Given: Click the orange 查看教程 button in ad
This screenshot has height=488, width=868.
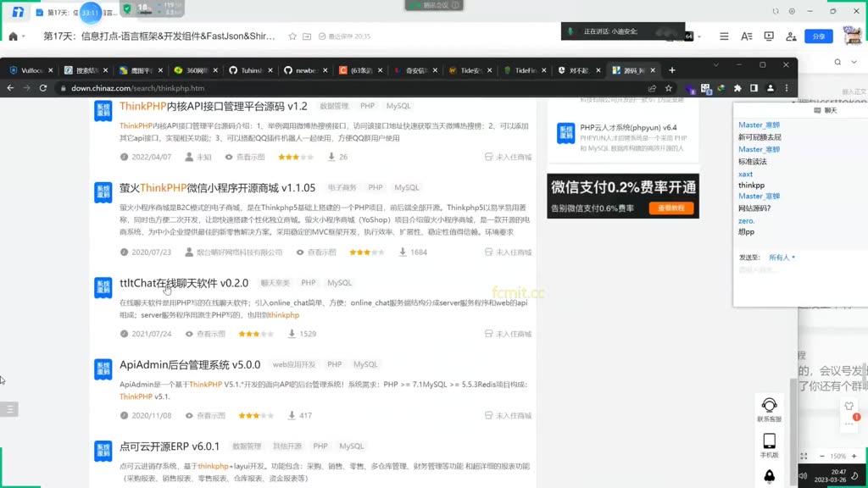Looking at the screenshot, I should [x=671, y=208].
